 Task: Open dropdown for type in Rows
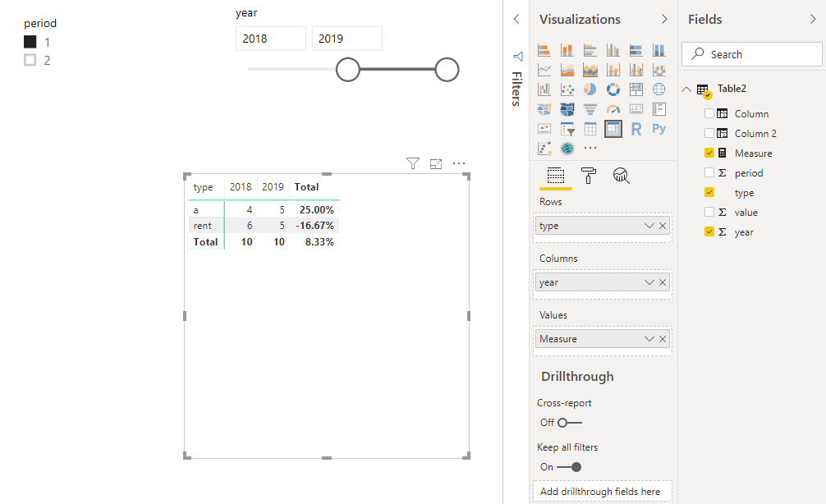coord(649,226)
